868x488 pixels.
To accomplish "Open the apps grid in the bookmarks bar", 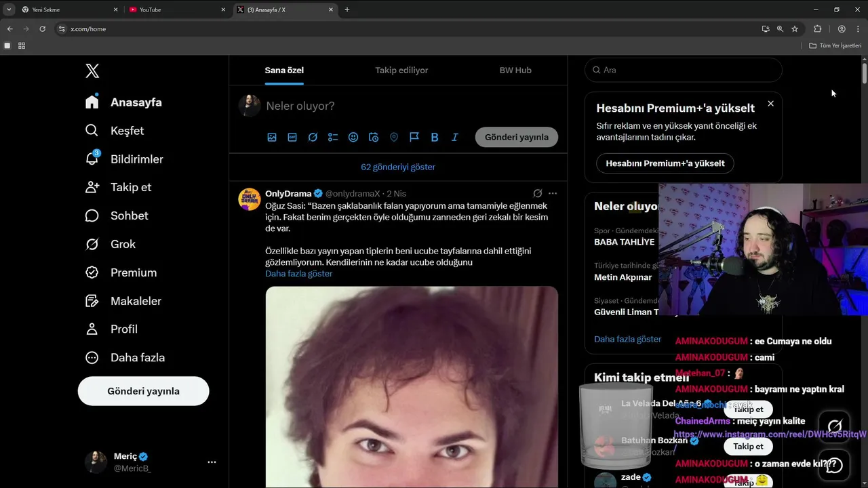I will pyautogui.click(x=22, y=45).
